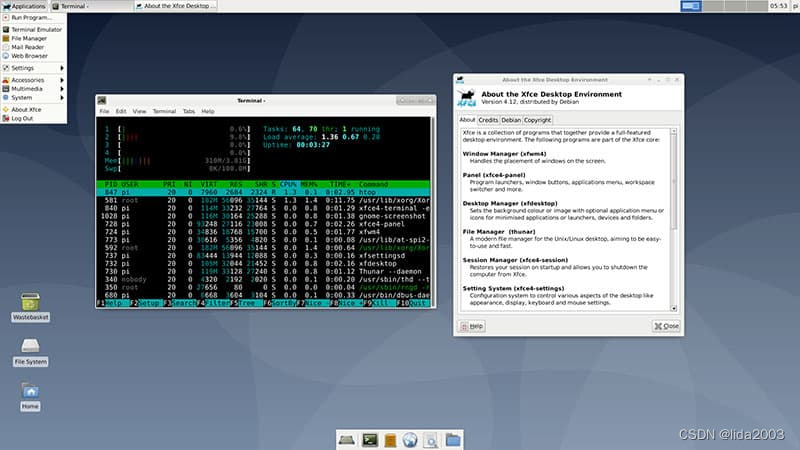Select the Home folder desktop icon
This screenshot has width=800, height=450.
[30, 396]
